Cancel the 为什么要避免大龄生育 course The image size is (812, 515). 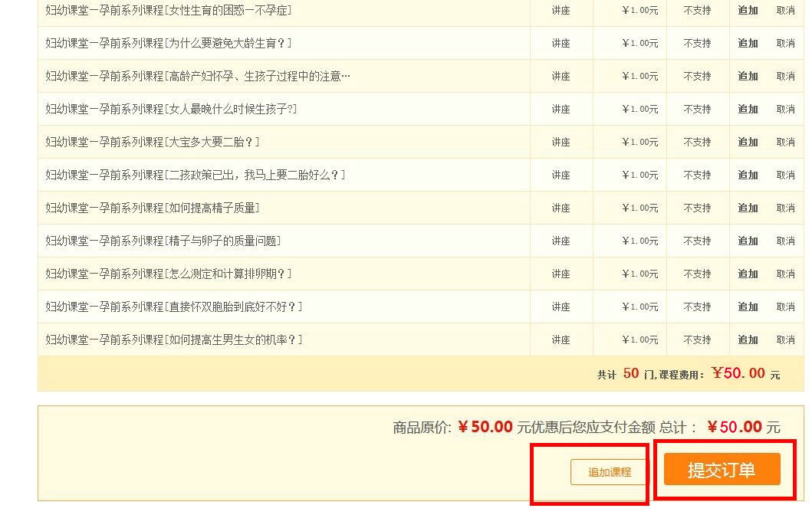(786, 43)
